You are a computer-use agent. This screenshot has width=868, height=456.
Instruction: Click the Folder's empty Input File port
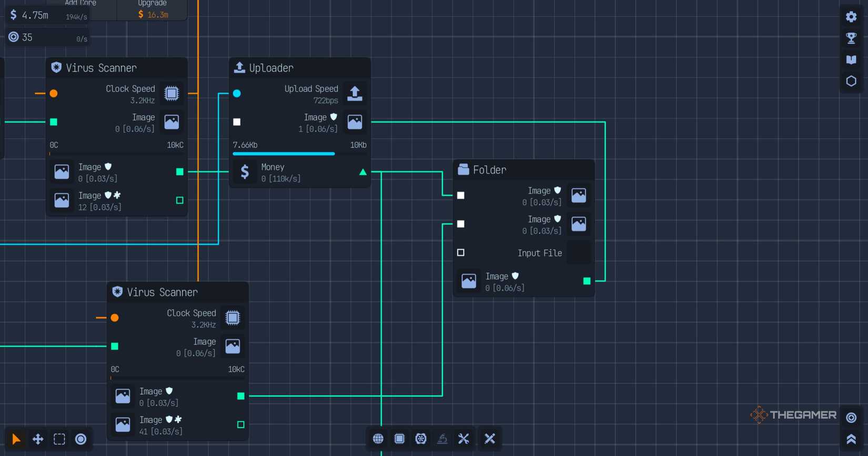point(461,253)
